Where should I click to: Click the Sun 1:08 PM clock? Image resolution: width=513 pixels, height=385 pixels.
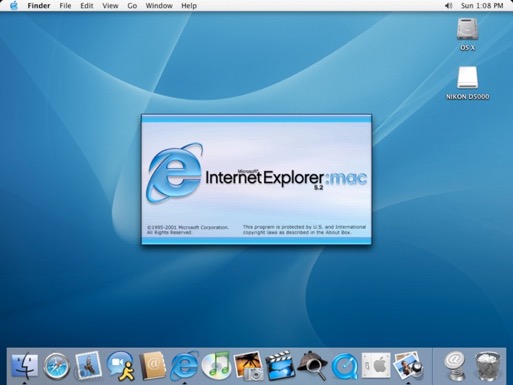coord(482,6)
